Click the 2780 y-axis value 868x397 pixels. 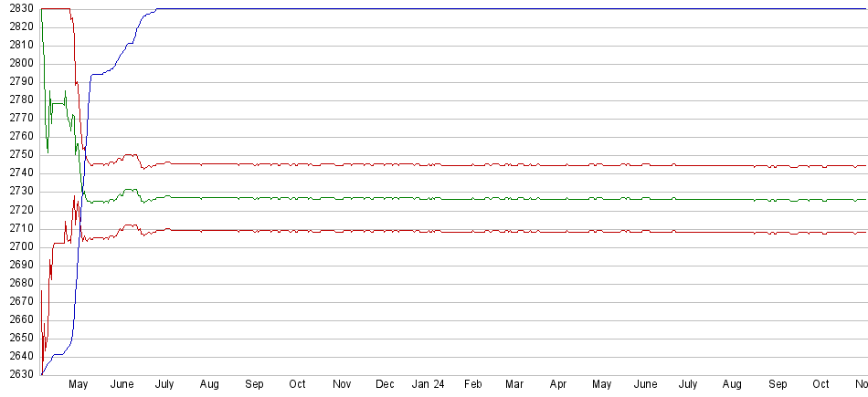tap(21, 99)
